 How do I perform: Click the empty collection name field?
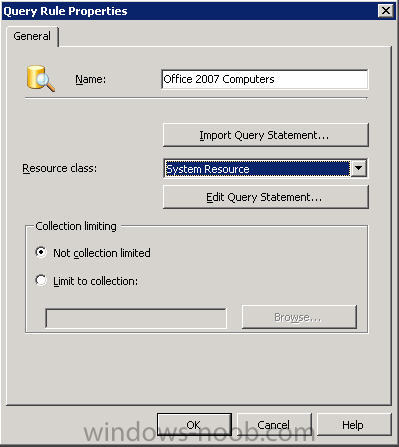coord(136,318)
